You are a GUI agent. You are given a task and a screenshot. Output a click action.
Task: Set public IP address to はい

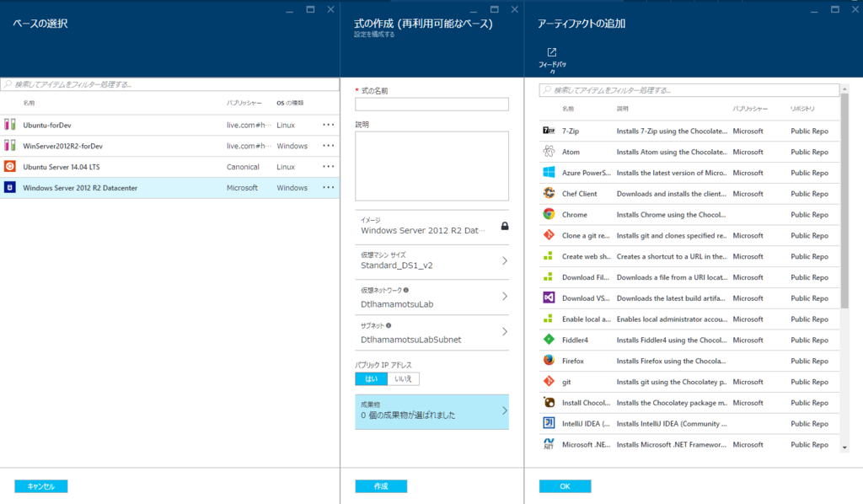click(371, 378)
